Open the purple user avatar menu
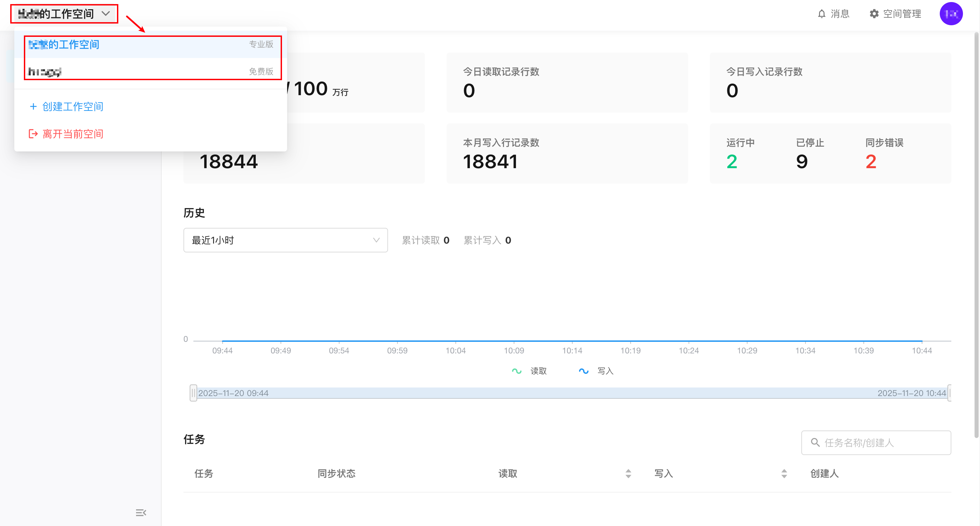This screenshot has width=980, height=526. point(951,14)
